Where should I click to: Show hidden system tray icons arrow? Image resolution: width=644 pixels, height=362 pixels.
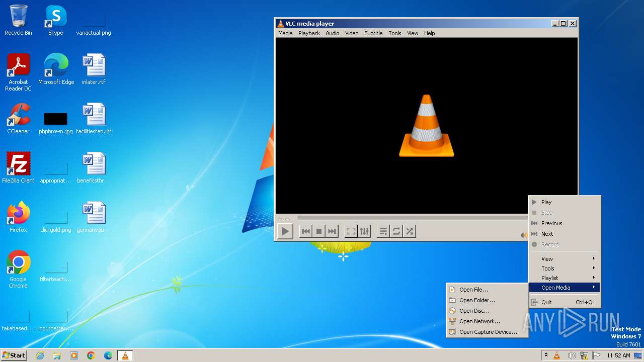click(x=546, y=355)
